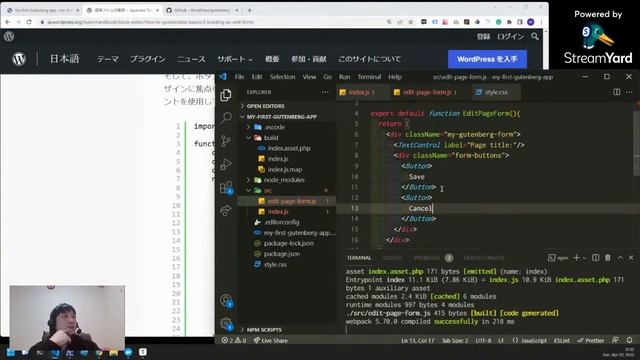Expand the .vscode folder
The height and width of the screenshot is (360, 640).
(274, 127)
